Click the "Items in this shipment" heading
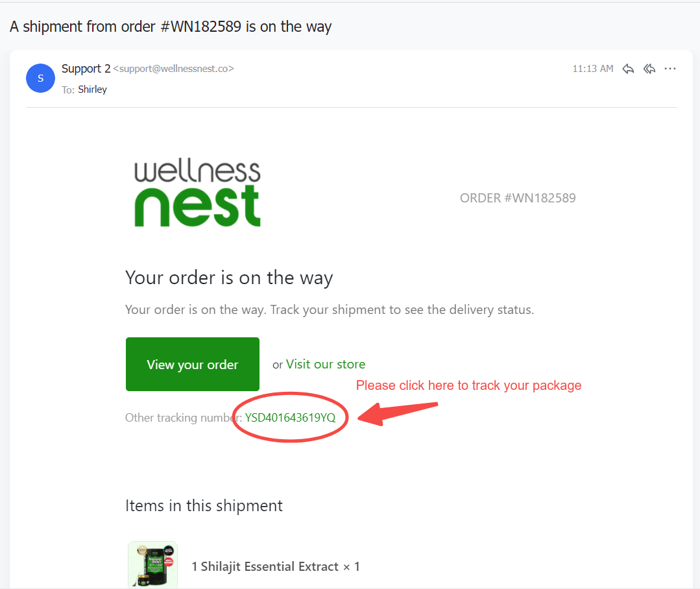The height and width of the screenshot is (589, 700). (x=204, y=505)
